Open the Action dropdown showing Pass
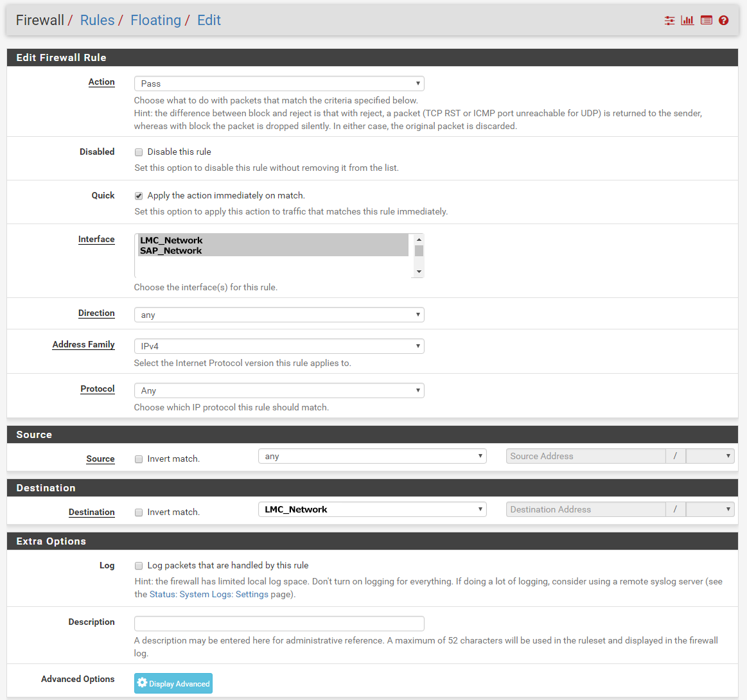This screenshot has height=700, width=747. (279, 83)
